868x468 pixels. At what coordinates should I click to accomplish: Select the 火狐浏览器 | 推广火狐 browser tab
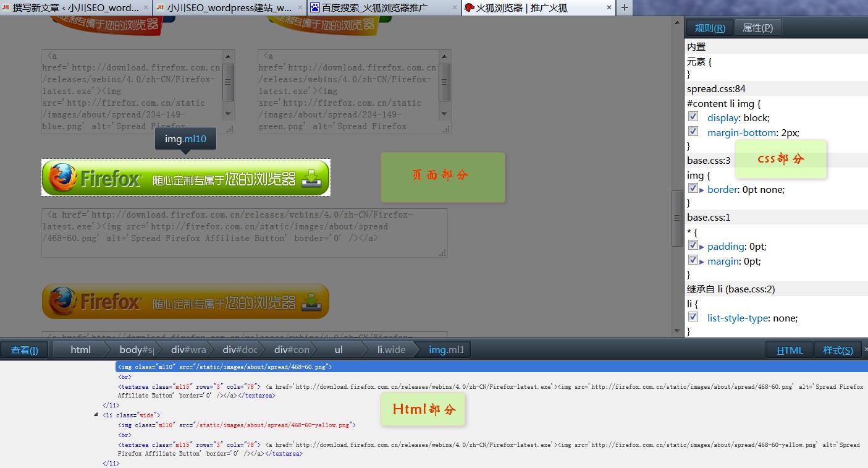point(539,8)
